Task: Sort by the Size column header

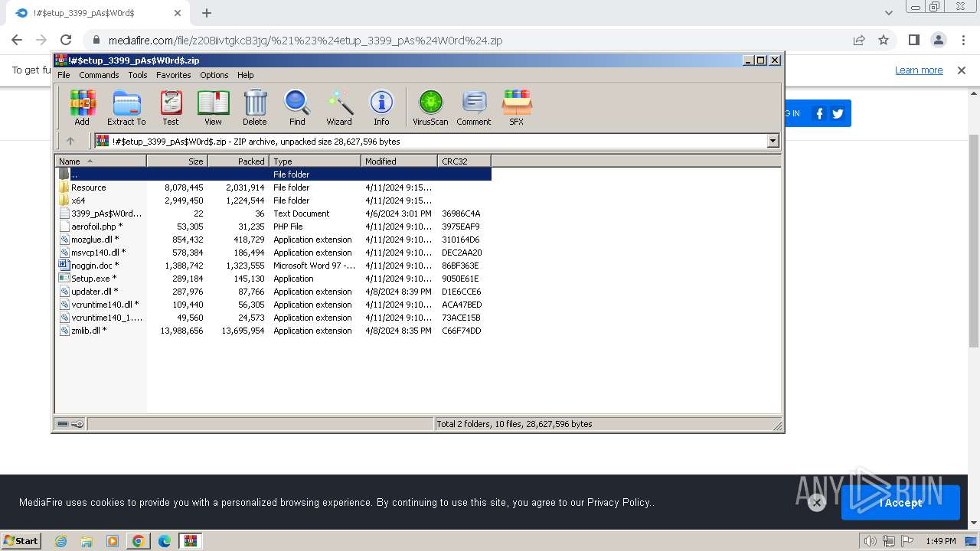Action: 177,161
